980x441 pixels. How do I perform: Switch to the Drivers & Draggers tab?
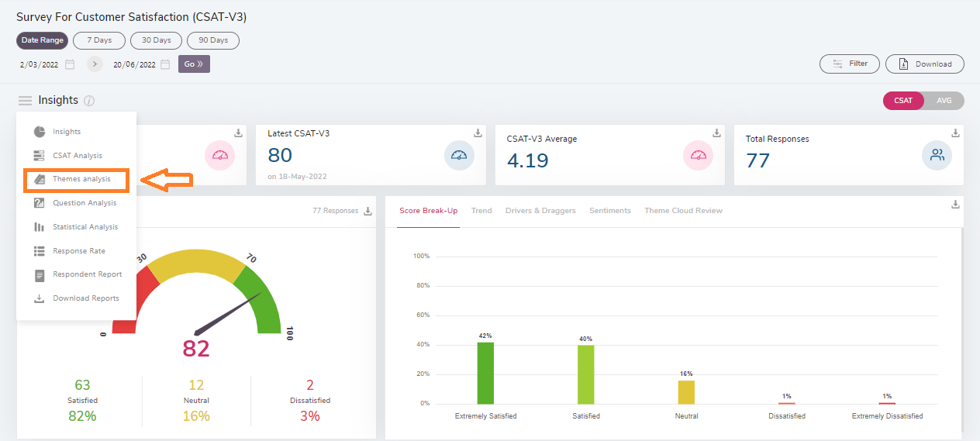click(x=540, y=211)
